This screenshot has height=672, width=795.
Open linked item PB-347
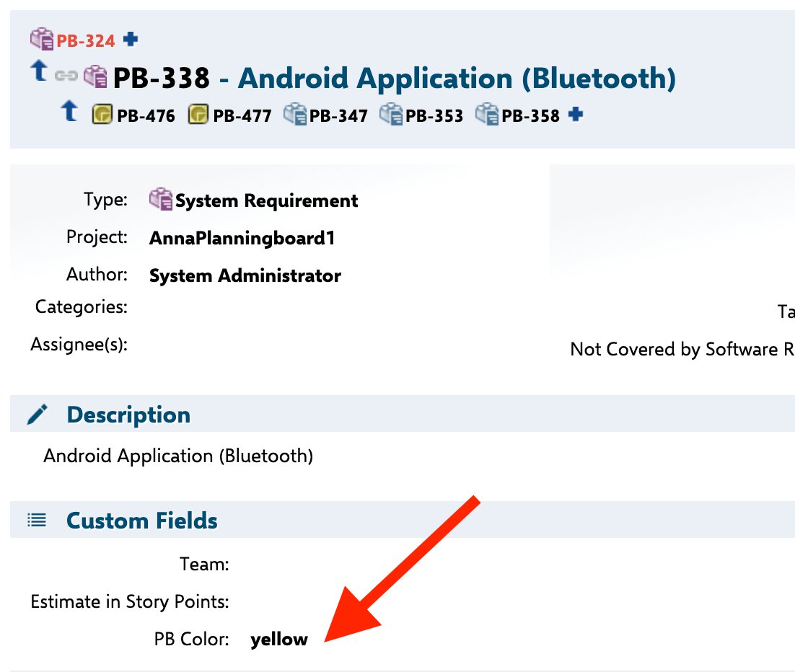tap(338, 115)
